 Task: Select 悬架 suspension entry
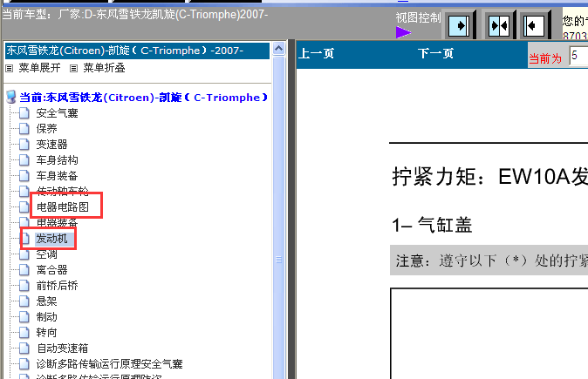(x=46, y=301)
